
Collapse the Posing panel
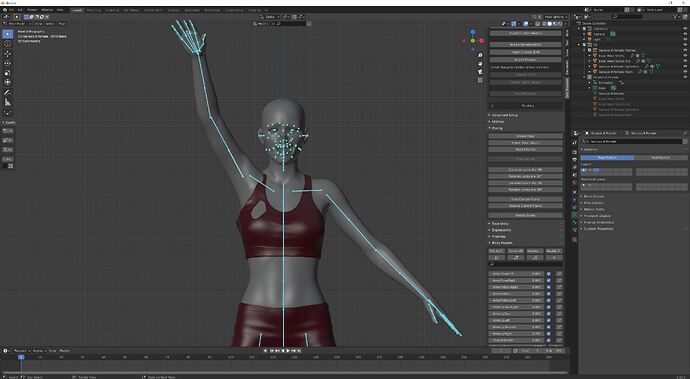coord(497,128)
